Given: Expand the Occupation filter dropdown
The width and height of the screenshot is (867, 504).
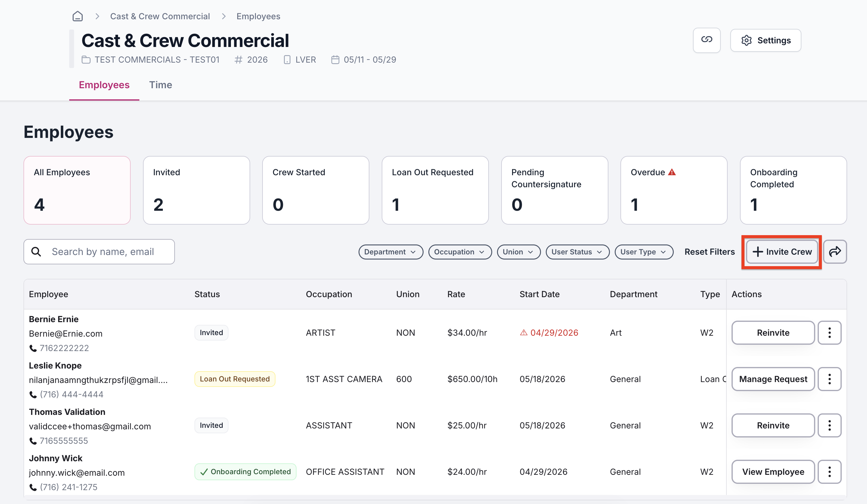Looking at the screenshot, I should click(460, 252).
